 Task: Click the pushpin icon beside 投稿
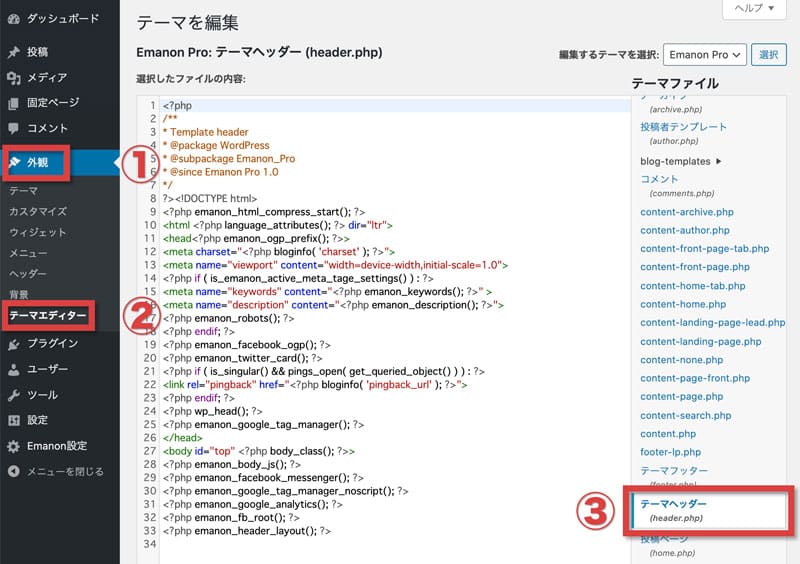point(14,52)
